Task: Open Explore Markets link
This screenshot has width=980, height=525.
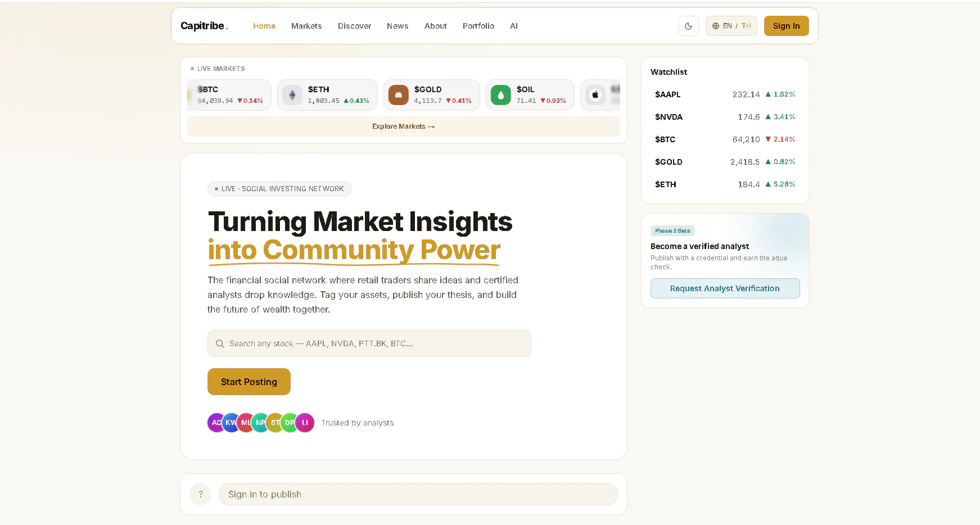Action: pyautogui.click(x=403, y=126)
